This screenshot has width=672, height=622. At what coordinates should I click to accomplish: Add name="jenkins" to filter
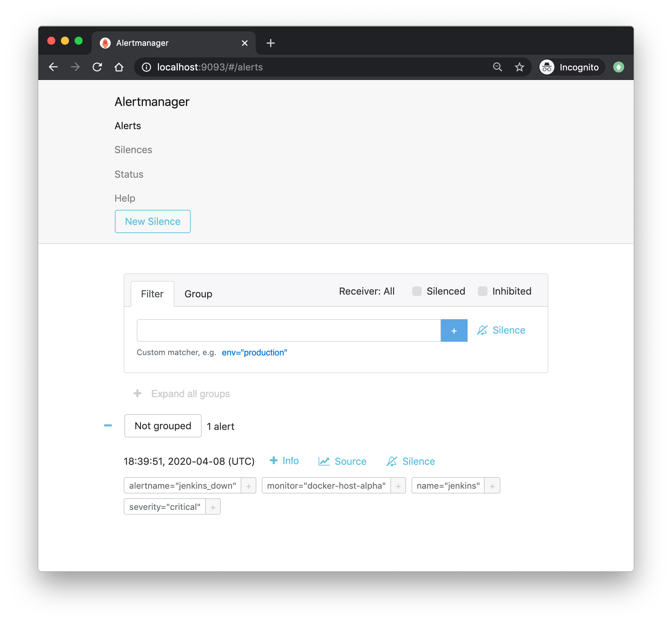(493, 486)
